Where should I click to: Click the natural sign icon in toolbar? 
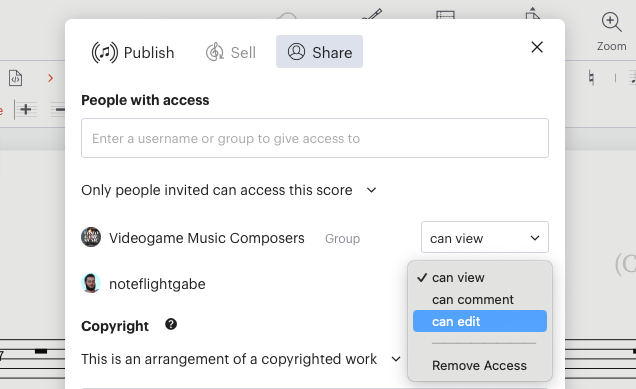point(591,77)
